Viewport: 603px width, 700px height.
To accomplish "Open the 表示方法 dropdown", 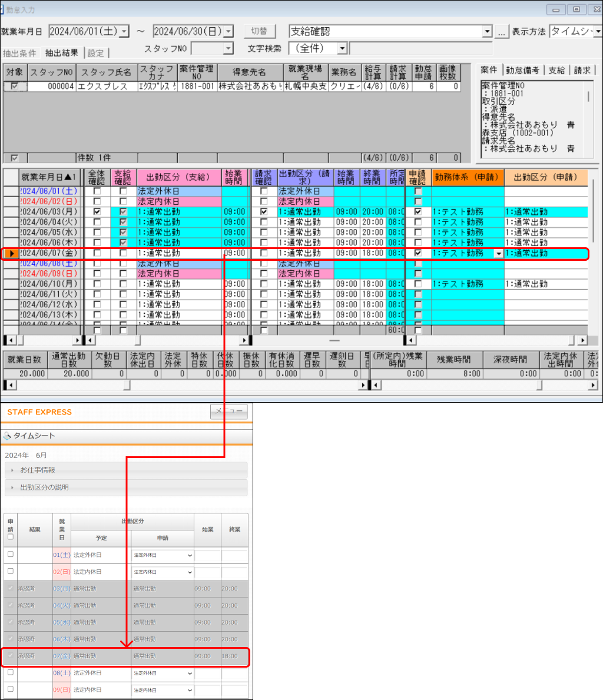I will tap(598, 31).
